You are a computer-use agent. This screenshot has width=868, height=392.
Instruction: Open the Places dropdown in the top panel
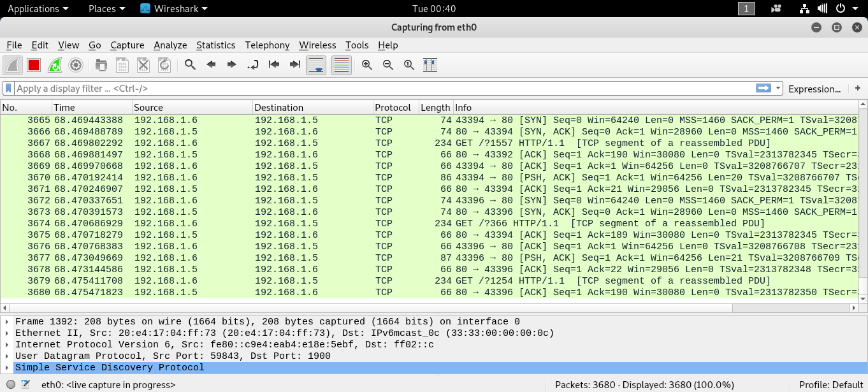107,8
